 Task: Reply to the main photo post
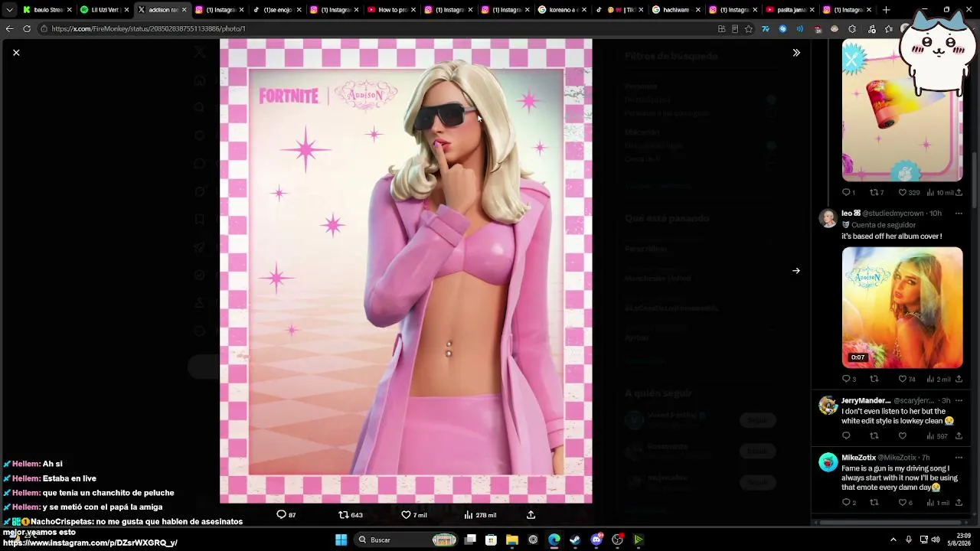pos(286,515)
